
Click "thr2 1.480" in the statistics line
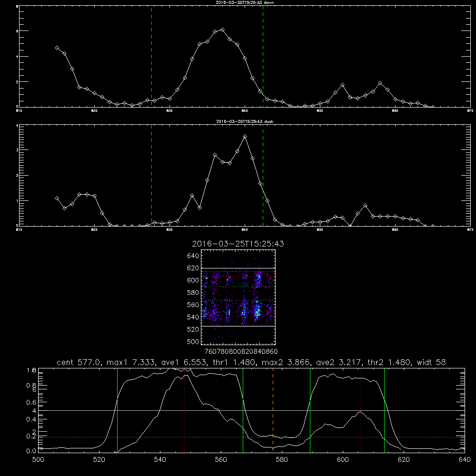pyautogui.click(x=389, y=362)
